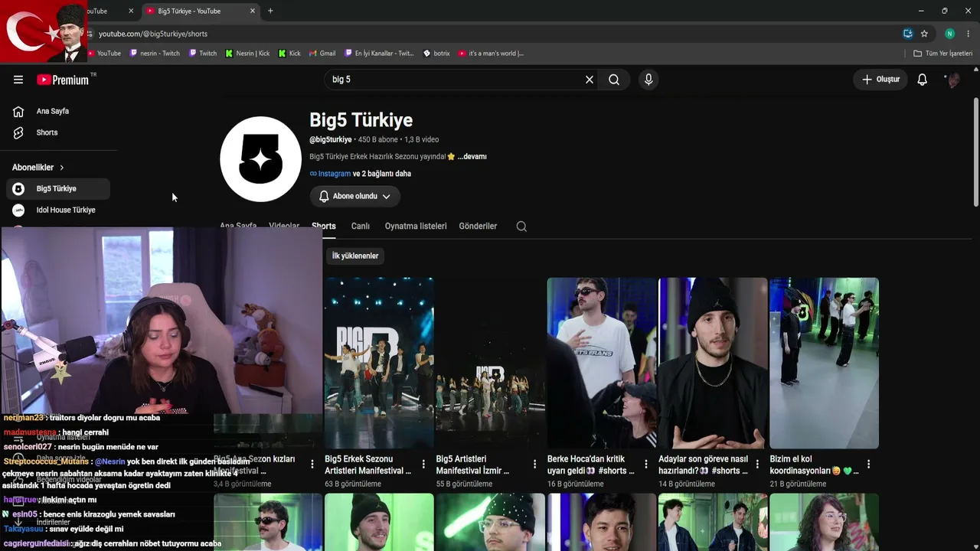The image size is (980, 551).
Task: Play Bizim el kol koordinasyonları short
Action: point(824,363)
